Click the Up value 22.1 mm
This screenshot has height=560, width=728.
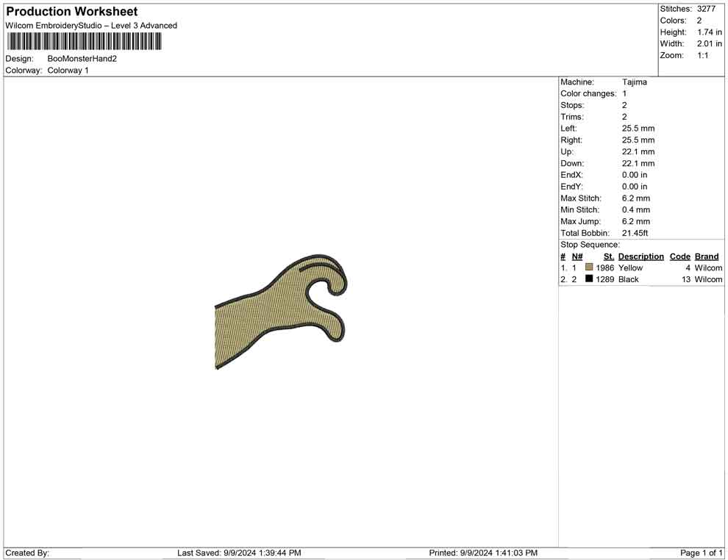point(638,151)
